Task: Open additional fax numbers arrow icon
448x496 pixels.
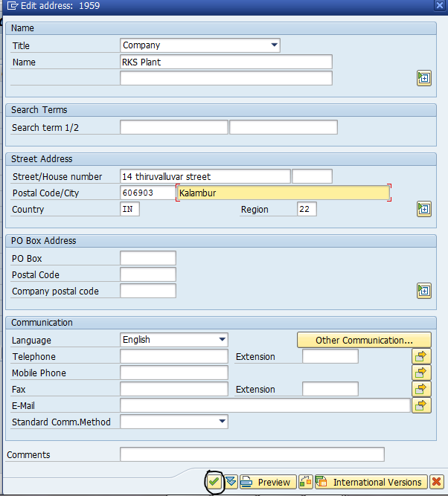Action: click(421, 389)
